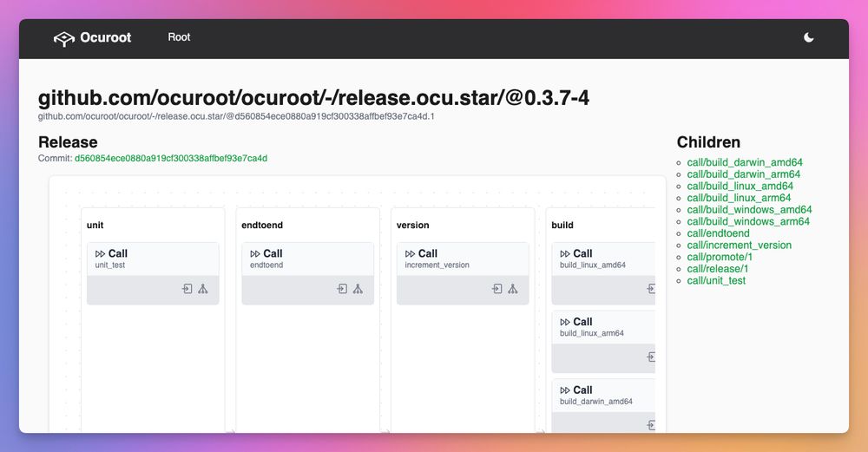This screenshot has height=452, width=868.
Task: Click the endtoend phase heading
Action: click(x=262, y=226)
